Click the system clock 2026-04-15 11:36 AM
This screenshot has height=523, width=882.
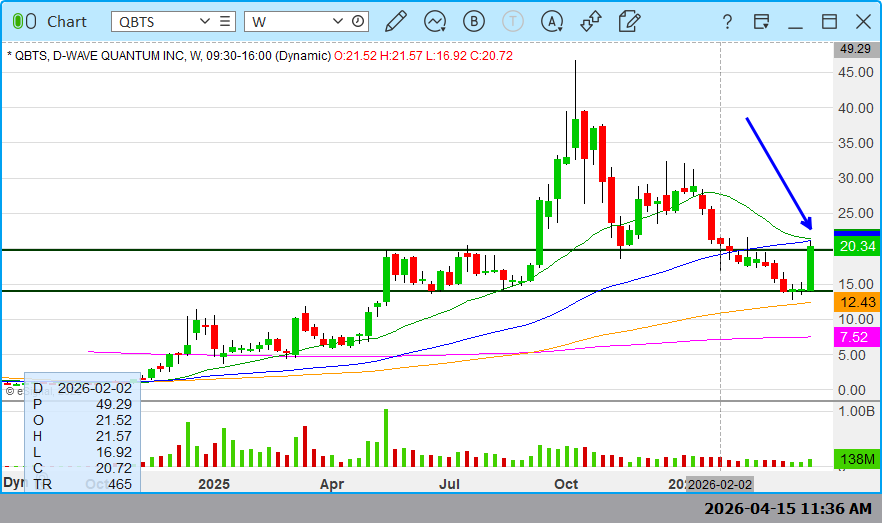(788, 508)
